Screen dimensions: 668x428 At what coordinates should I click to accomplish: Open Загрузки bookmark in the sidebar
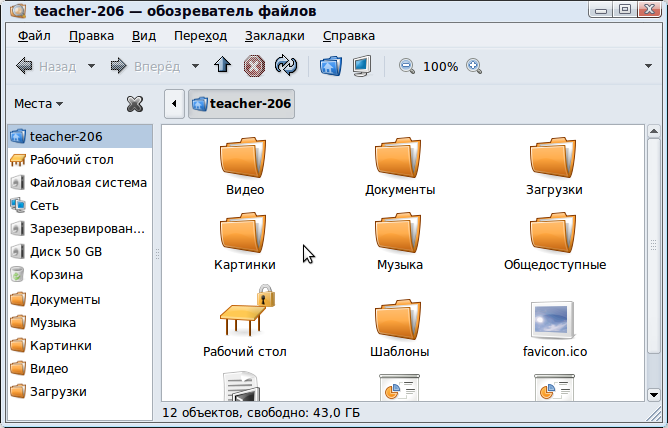point(80,392)
